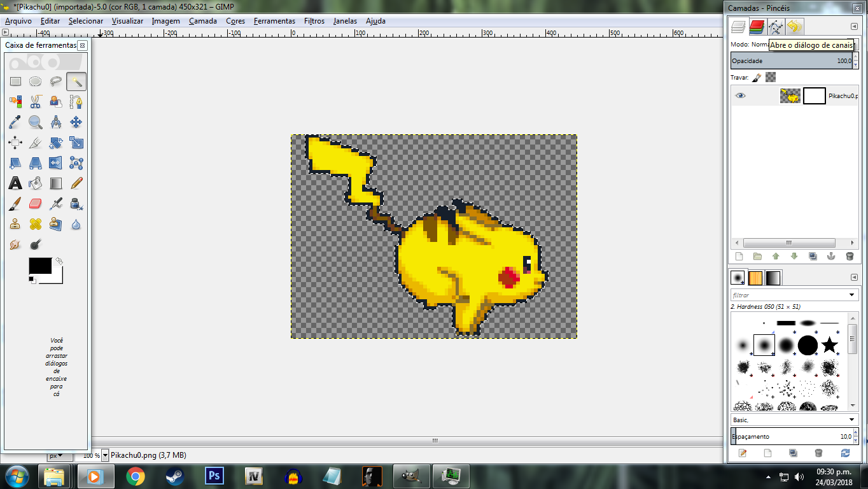
Task: Duplicate the current layer button
Action: coord(813,257)
